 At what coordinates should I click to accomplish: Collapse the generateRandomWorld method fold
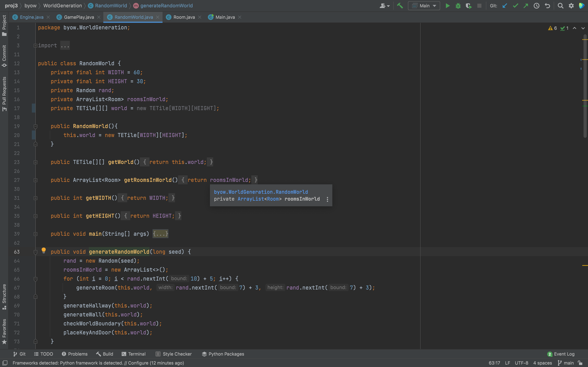[x=36, y=252]
